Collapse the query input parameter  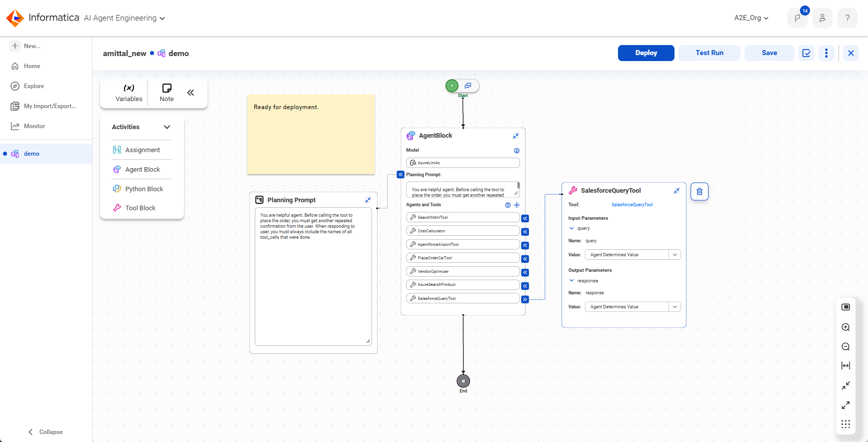571,228
